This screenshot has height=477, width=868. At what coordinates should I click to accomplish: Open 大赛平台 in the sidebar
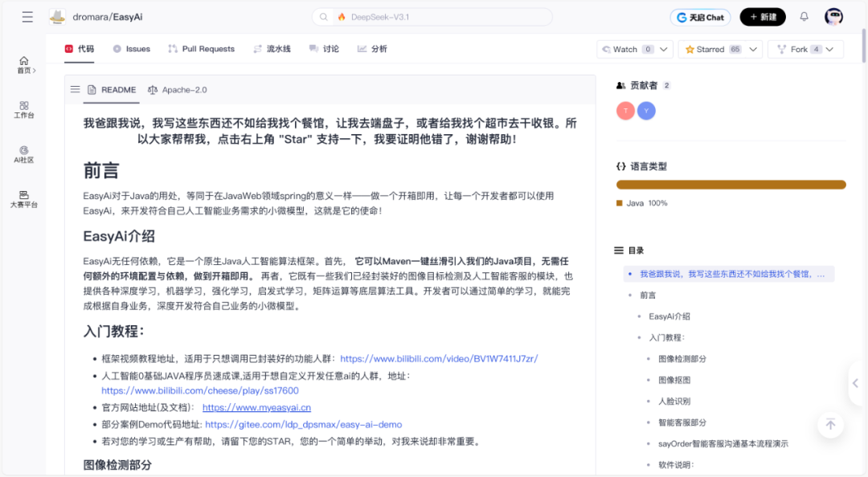point(24,199)
